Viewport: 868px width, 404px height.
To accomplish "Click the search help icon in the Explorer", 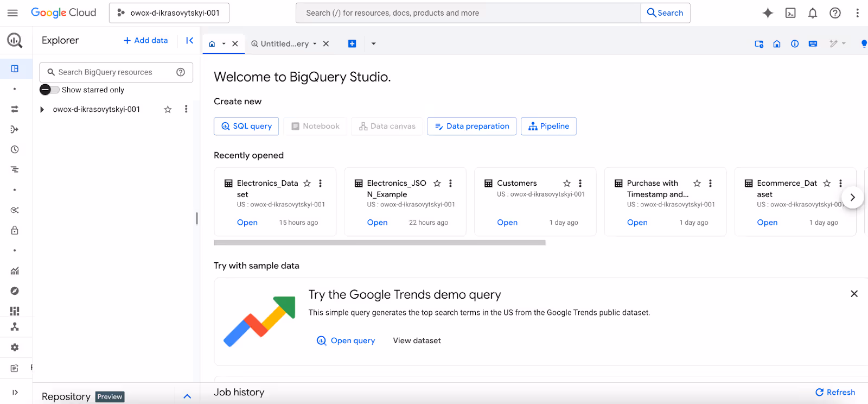I will click(181, 72).
